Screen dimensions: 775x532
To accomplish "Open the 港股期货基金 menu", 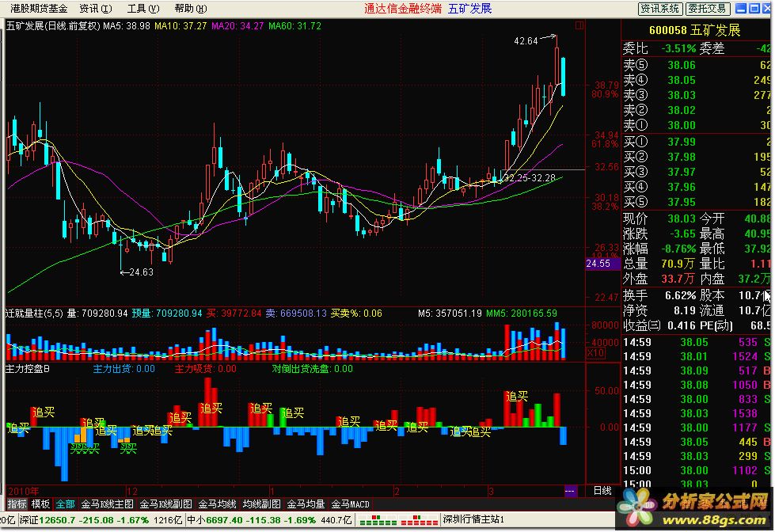I will [x=39, y=9].
